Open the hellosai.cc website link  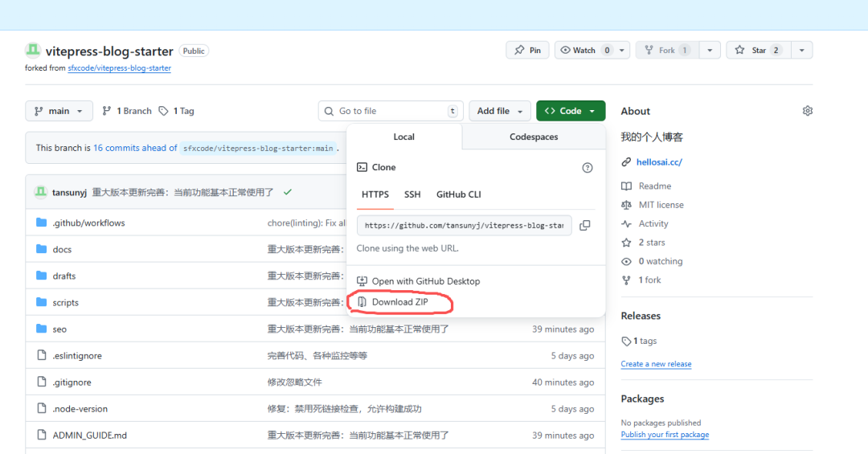pos(659,162)
